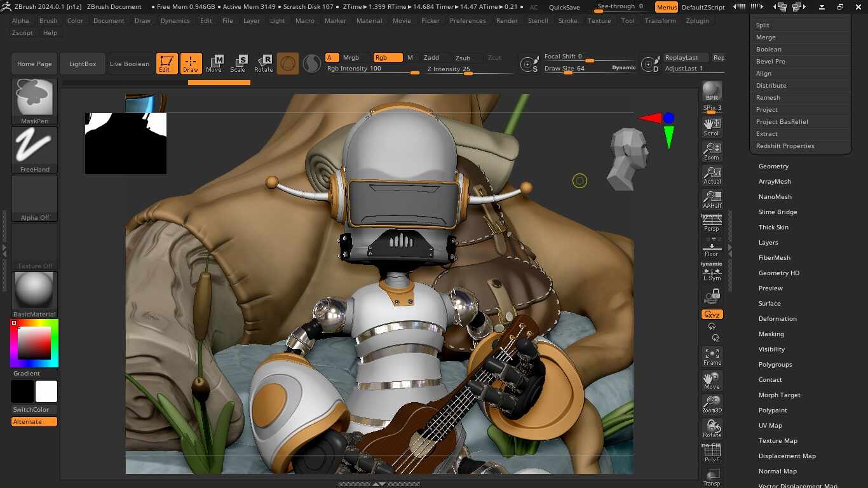868x488 pixels.
Task: Click the Gradient color picker
Action: [34, 343]
